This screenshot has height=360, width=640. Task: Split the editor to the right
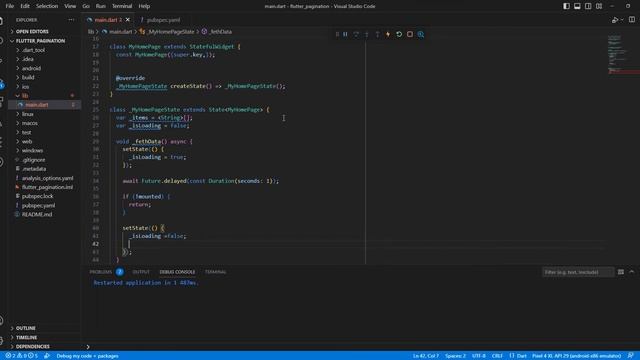click(632, 20)
